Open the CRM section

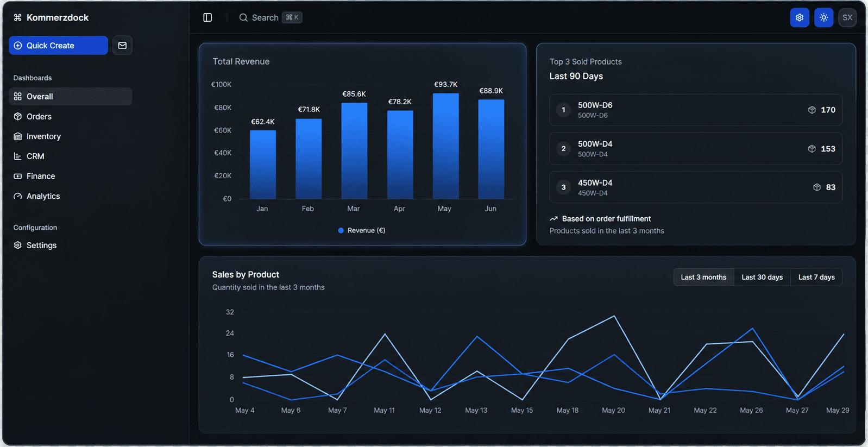coord(70,156)
